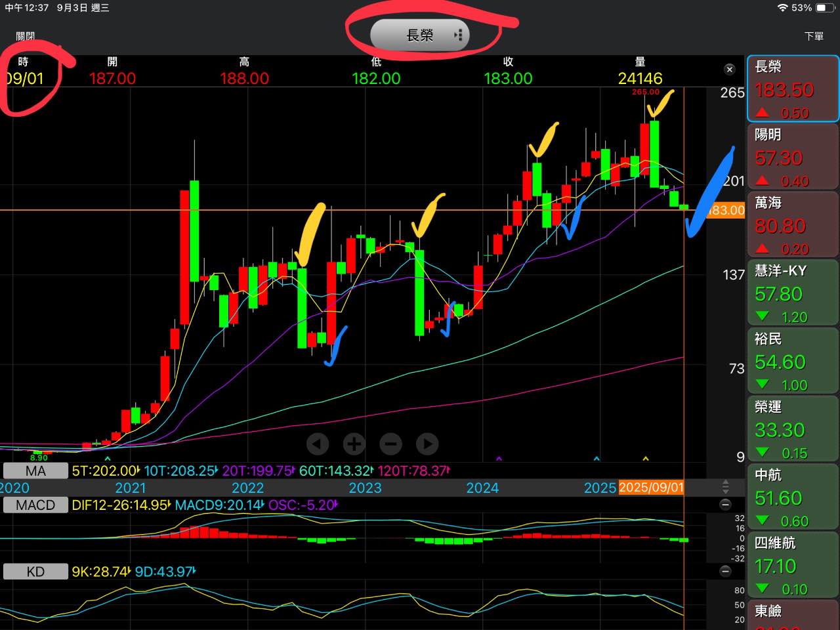Adjust the DIF12-26:14.95 parameter
This screenshot has width=840, height=630.
pyautogui.click(x=121, y=505)
